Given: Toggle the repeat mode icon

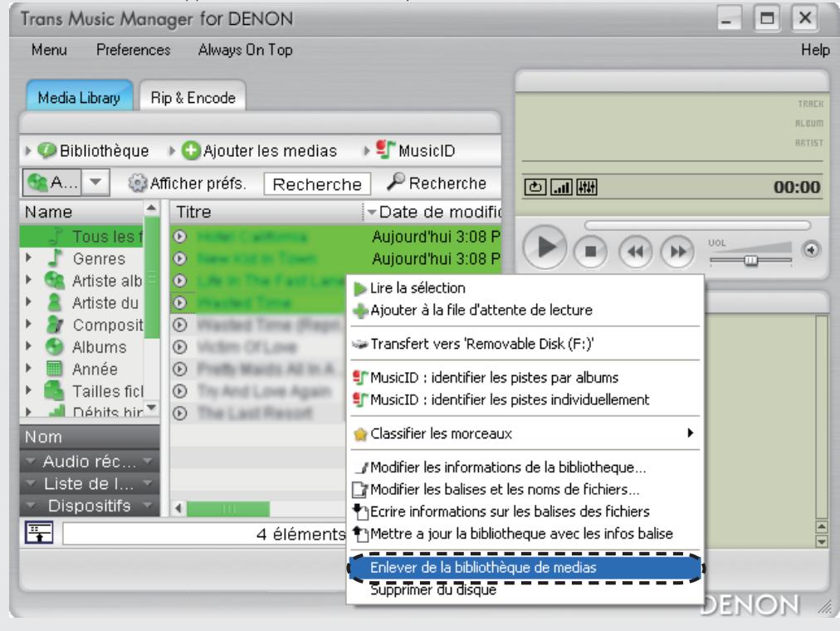Looking at the screenshot, I should pyautogui.click(x=535, y=187).
